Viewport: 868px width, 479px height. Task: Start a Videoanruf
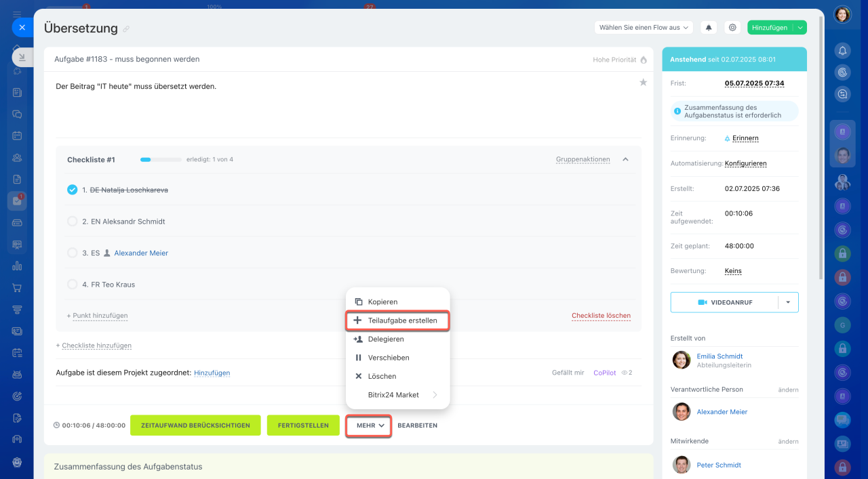point(724,302)
